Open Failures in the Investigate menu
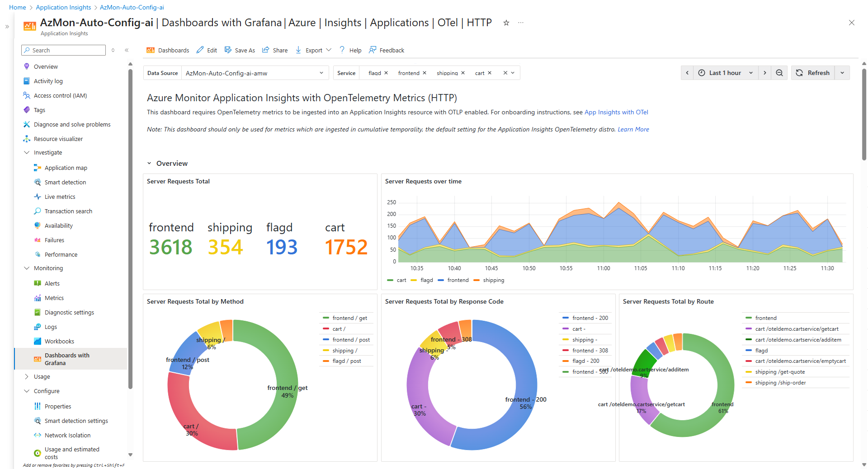Screen dimensions: 868x469 click(x=54, y=240)
